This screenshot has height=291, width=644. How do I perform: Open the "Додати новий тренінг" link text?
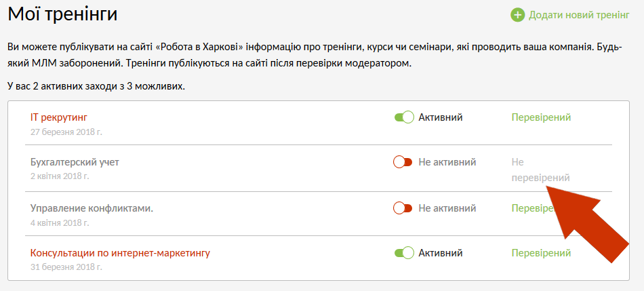pyautogui.click(x=579, y=15)
